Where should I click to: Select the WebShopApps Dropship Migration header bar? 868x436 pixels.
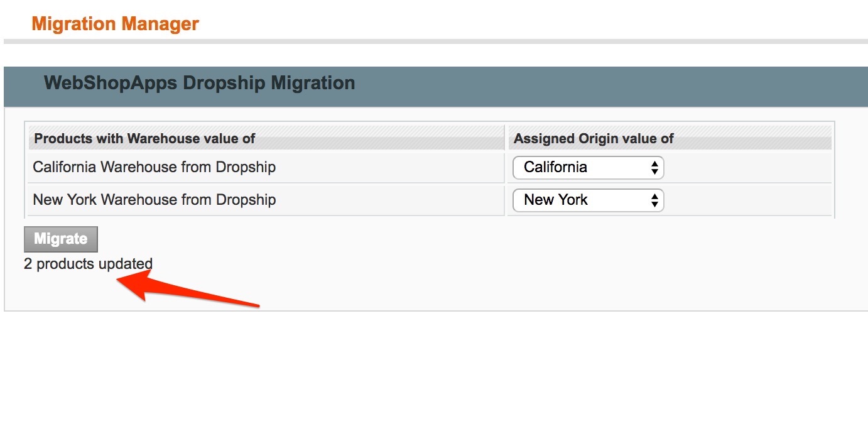tap(199, 82)
